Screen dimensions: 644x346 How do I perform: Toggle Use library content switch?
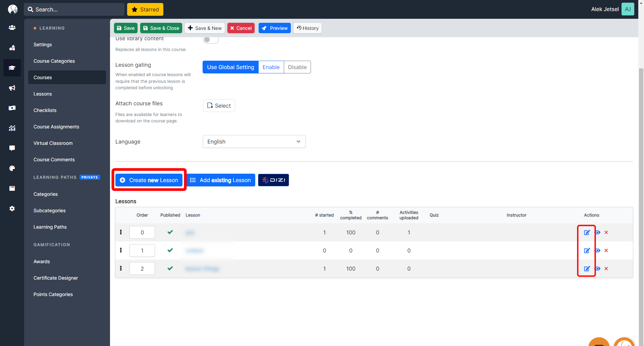tap(211, 40)
